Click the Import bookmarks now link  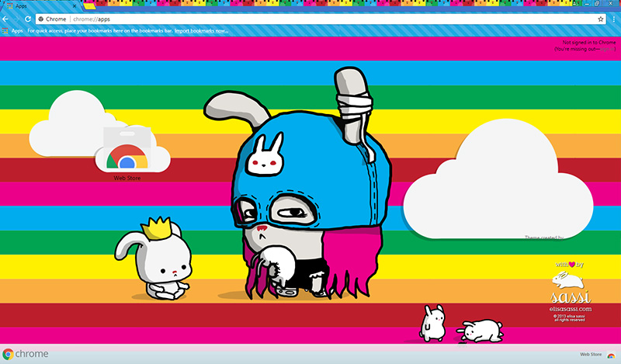201,30
